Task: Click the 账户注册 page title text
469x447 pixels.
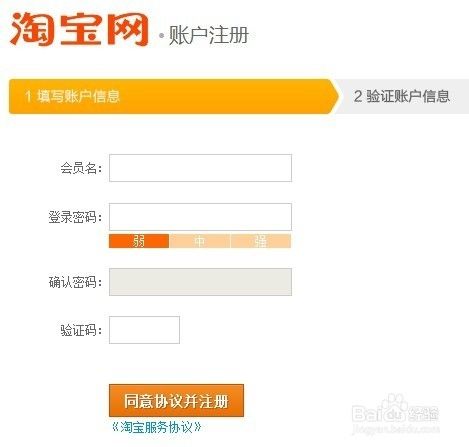Action: [209, 35]
